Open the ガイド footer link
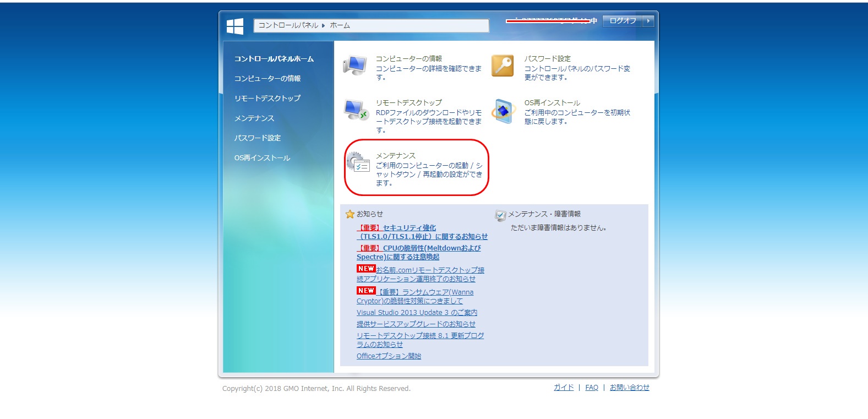The height and width of the screenshot is (419, 868). 564,388
